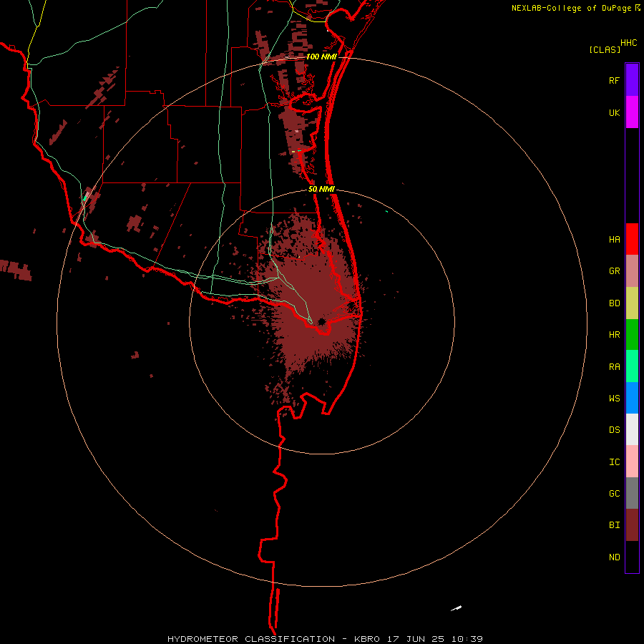The width and height of the screenshot is (644, 644).
Task: Click the RF purple color swatch
Action: click(632, 79)
